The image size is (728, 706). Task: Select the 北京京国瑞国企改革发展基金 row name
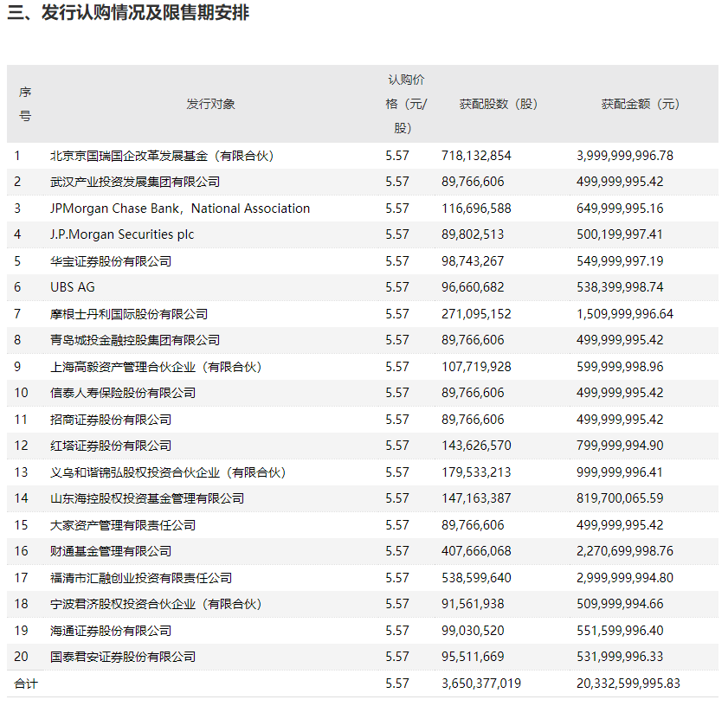click(x=162, y=156)
